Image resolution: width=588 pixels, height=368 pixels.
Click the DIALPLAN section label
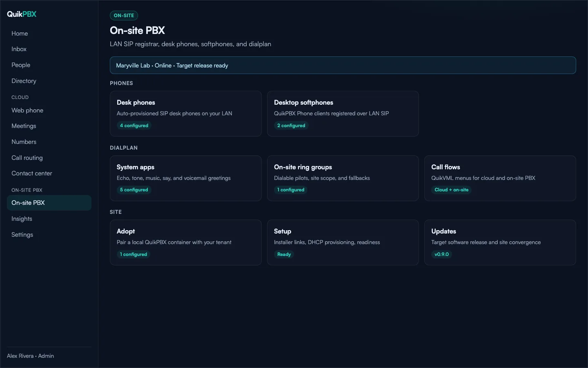[124, 148]
